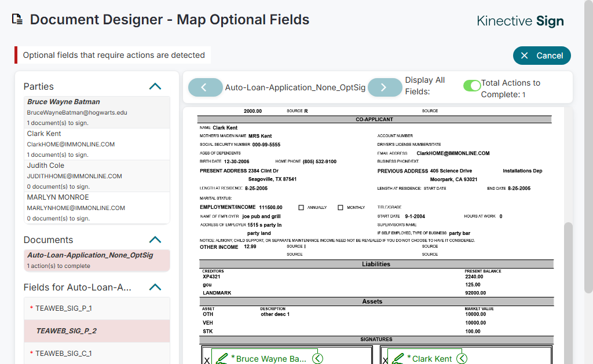Toggle the Display All Fields switch
Image resolution: width=593 pixels, height=364 pixels.
[x=472, y=86]
